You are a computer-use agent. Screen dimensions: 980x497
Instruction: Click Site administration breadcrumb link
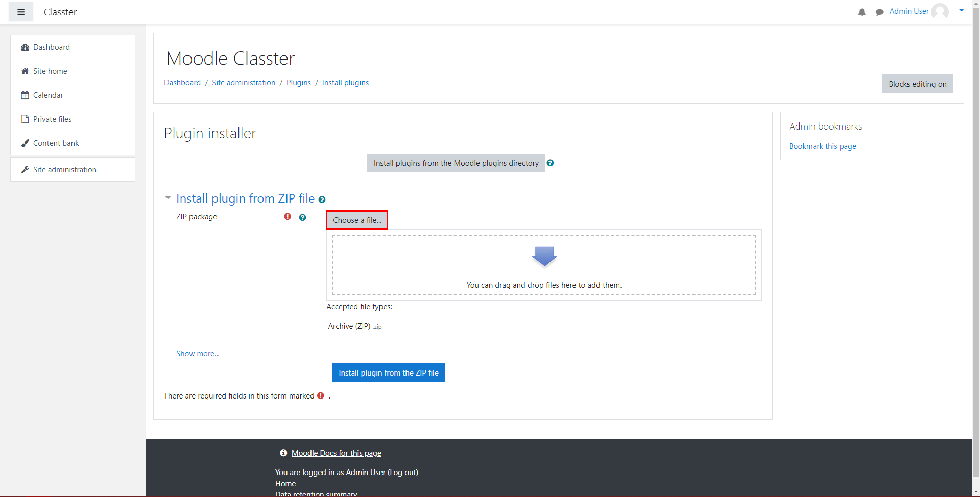click(244, 83)
